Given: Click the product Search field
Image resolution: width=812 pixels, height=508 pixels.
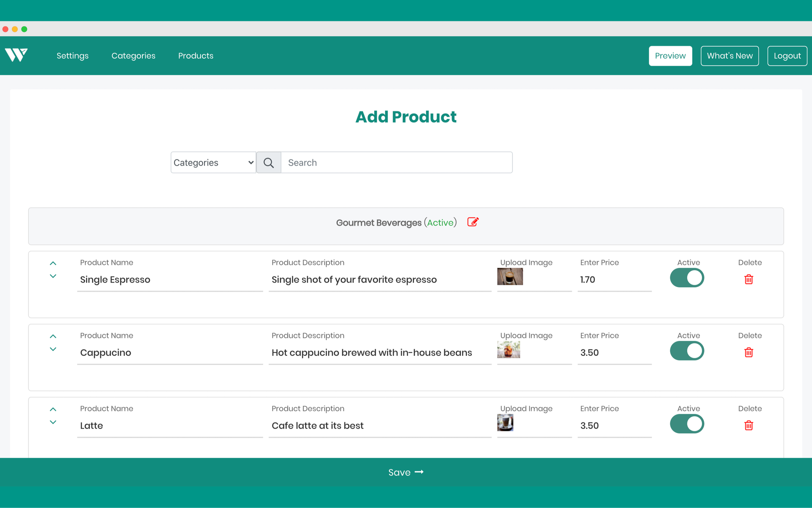Looking at the screenshot, I should pos(396,163).
